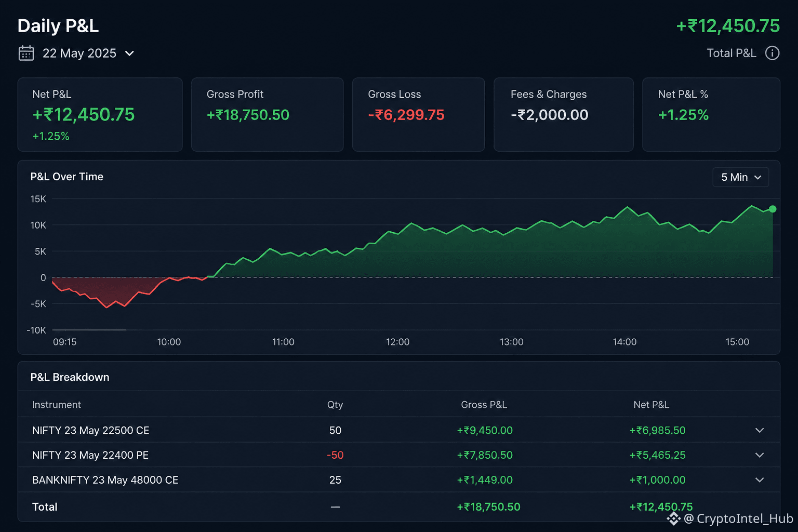Image resolution: width=798 pixels, height=532 pixels.
Task: Click the Instrument column header
Action: 56,405
